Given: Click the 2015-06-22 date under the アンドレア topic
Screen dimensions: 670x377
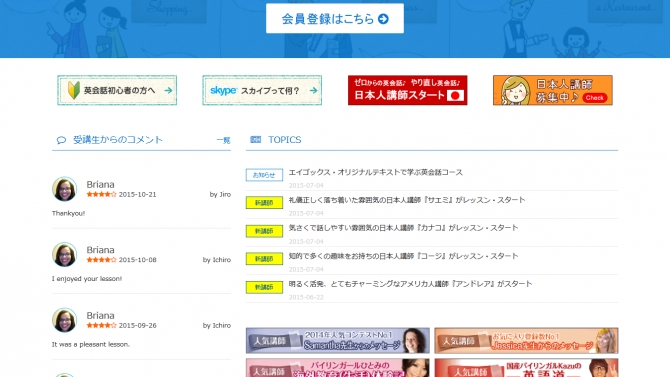Looking at the screenshot, I should pyautogui.click(x=306, y=297).
